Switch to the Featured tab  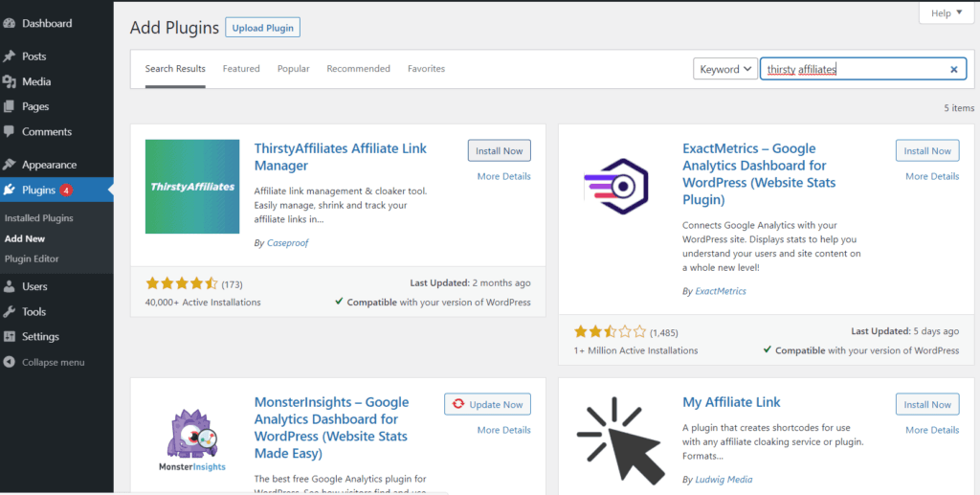pyautogui.click(x=241, y=69)
